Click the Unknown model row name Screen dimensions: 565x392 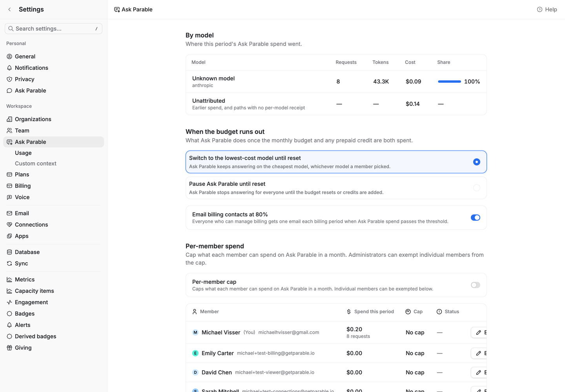pyautogui.click(x=213, y=78)
